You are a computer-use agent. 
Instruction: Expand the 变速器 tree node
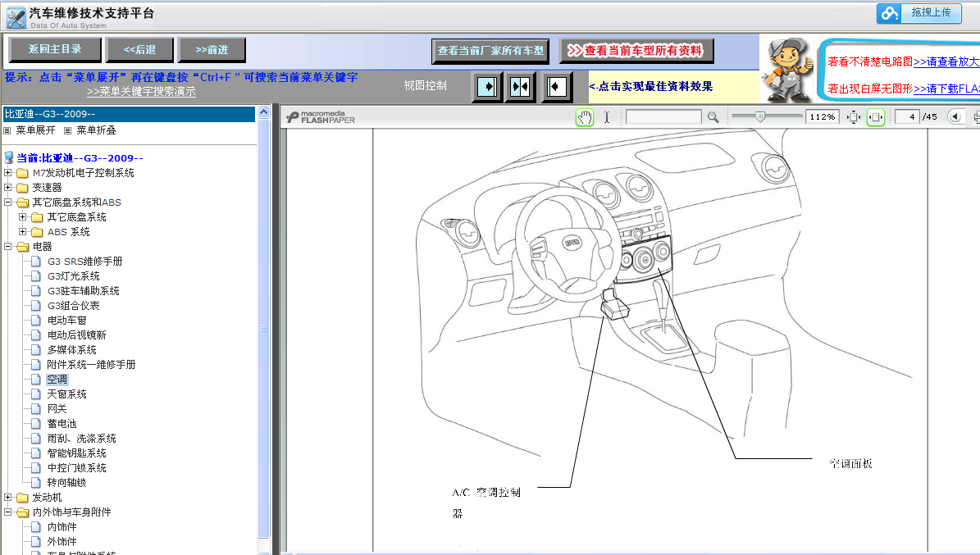(x=8, y=188)
